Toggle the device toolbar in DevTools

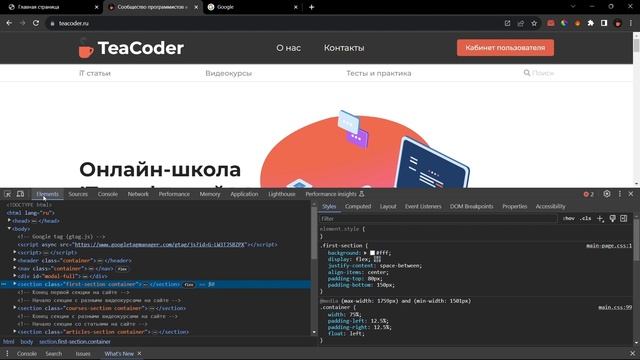click(x=20, y=194)
